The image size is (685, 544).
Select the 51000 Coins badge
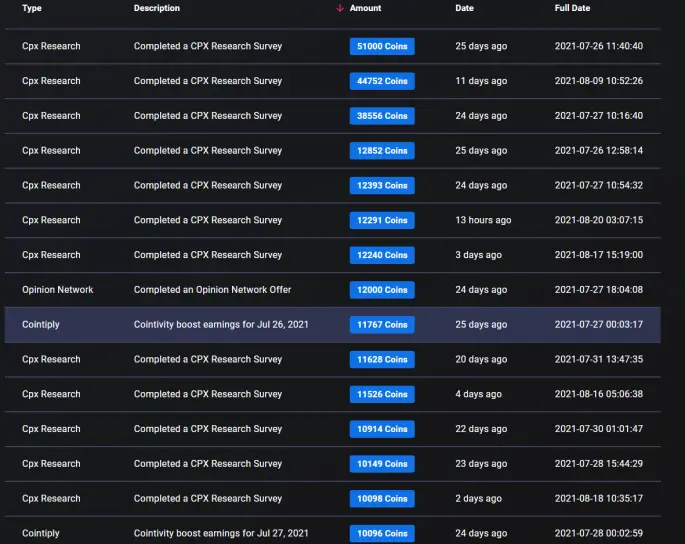tap(382, 46)
